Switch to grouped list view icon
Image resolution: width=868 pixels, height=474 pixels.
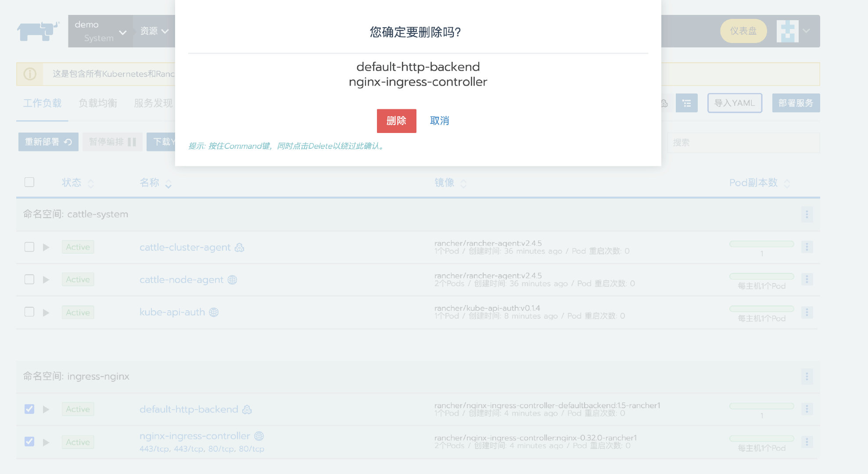pos(686,103)
